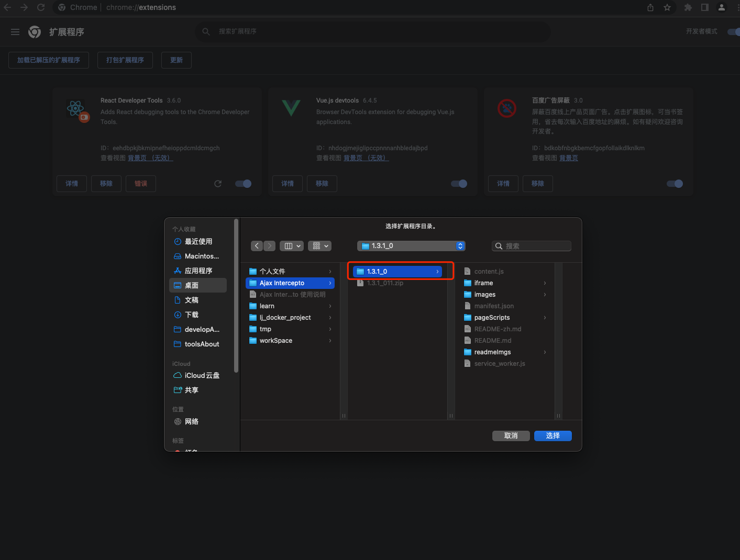Reload the page with the refresh icon
740x560 pixels.
tap(41, 7)
